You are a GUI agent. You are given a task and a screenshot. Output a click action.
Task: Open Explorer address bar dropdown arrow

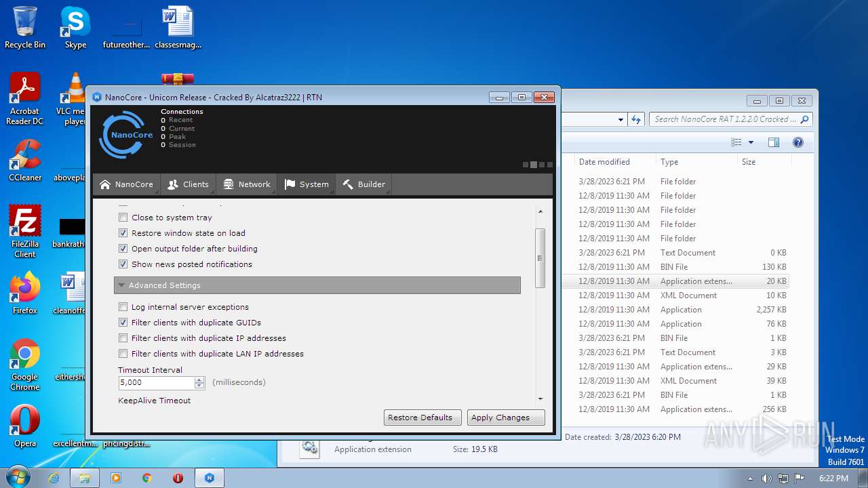point(620,120)
